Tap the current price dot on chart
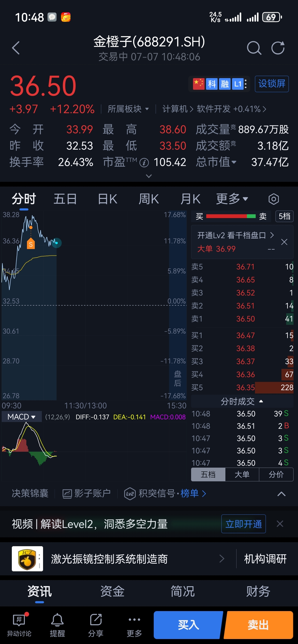Image resolution: width=298 pixels, height=644 pixels. pyautogui.click(x=57, y=243)
